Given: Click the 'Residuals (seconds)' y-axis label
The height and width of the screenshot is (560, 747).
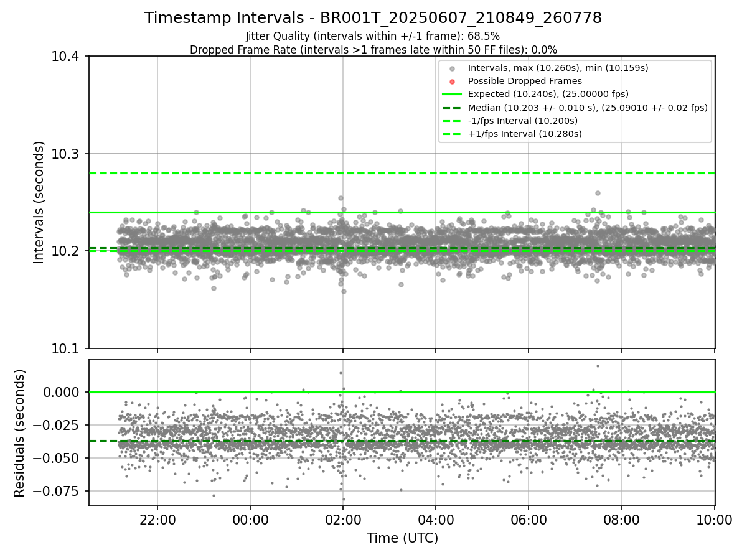Looking at the screenshot, I should (x=20, y=433).
